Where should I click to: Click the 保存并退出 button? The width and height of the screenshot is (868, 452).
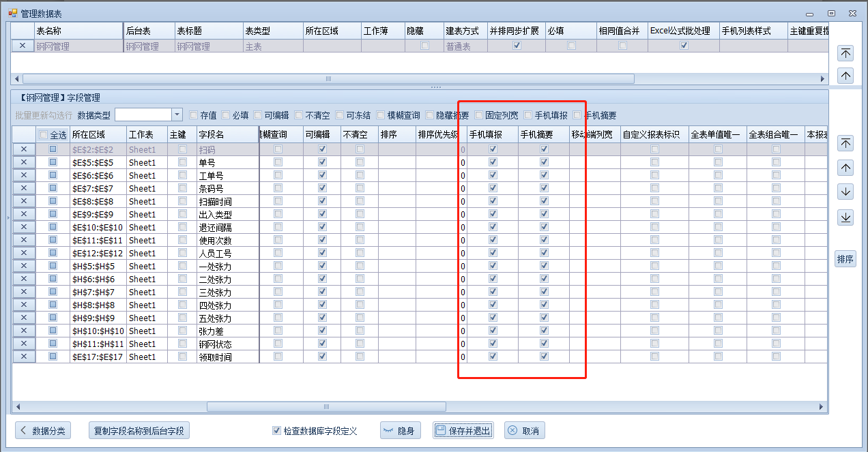point(463,431)
